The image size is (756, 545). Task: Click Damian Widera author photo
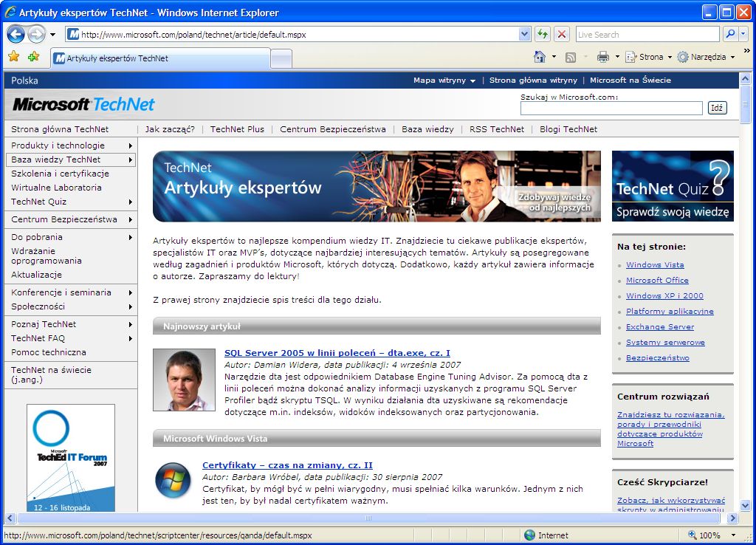click(x=184, y=380)
